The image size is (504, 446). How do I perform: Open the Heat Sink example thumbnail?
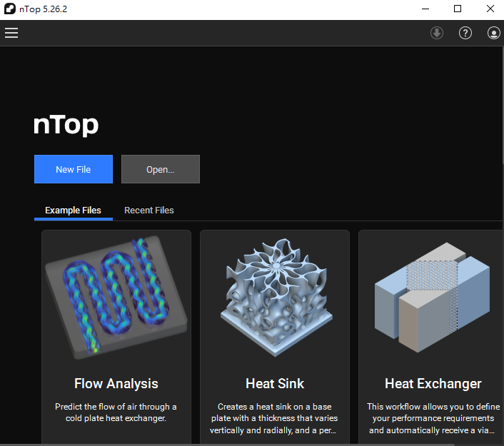[x=276, y=298]
